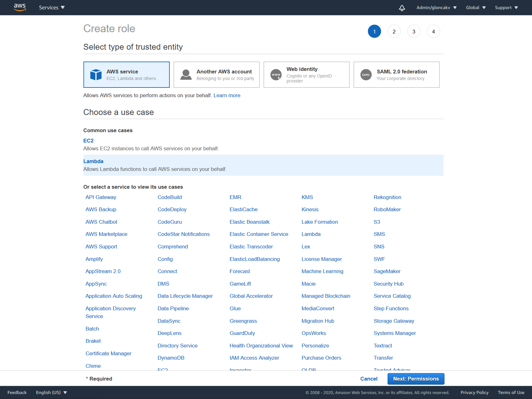Expand the Admin/gloncakv account menu
Viewport: 532px width, 399px height.
pyautogui.click(x=436, y=7)
